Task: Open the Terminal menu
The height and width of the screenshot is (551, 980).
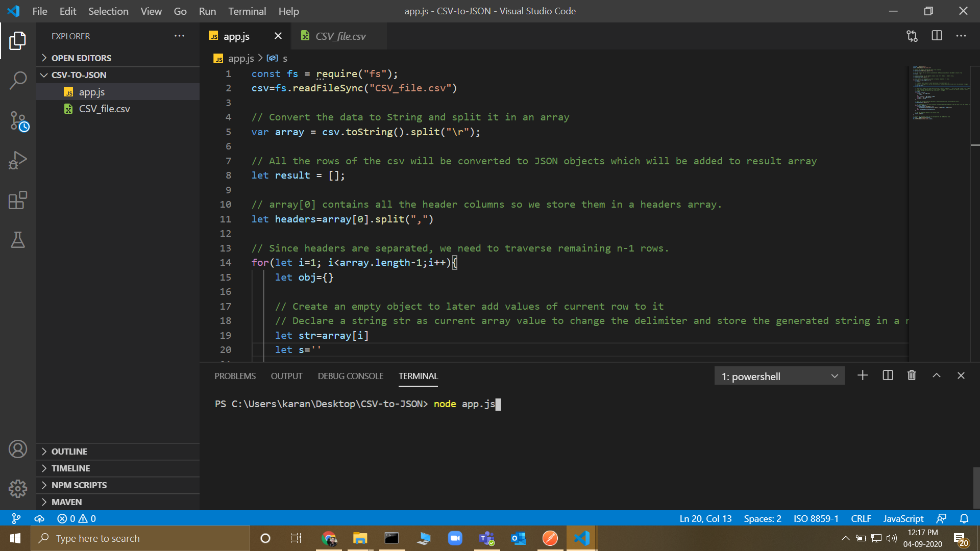Action: click(x=247, y=11)
